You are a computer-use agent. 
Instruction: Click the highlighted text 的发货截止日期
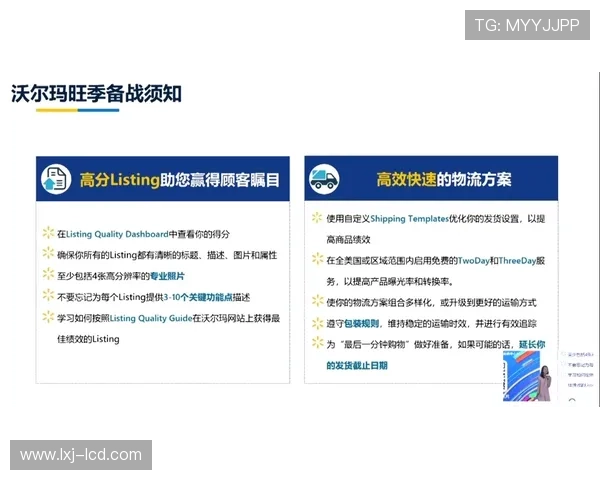(357, 366)
